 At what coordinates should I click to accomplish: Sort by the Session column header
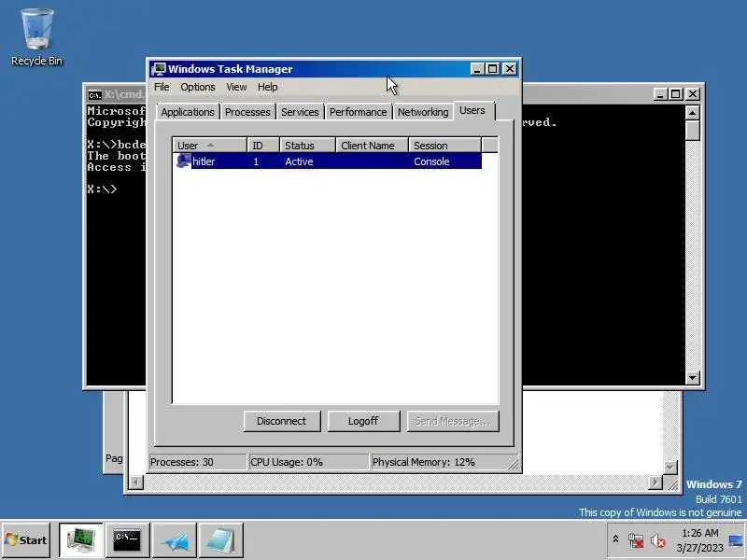(x=445, y=146)
